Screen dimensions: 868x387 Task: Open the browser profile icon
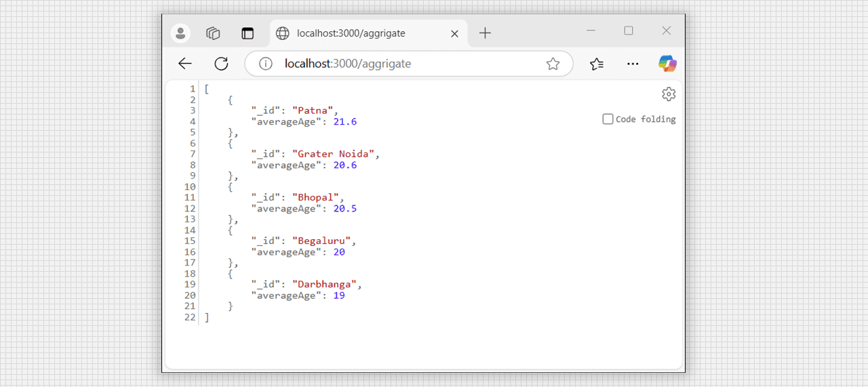pyautogui.click(x=180, y=33)
